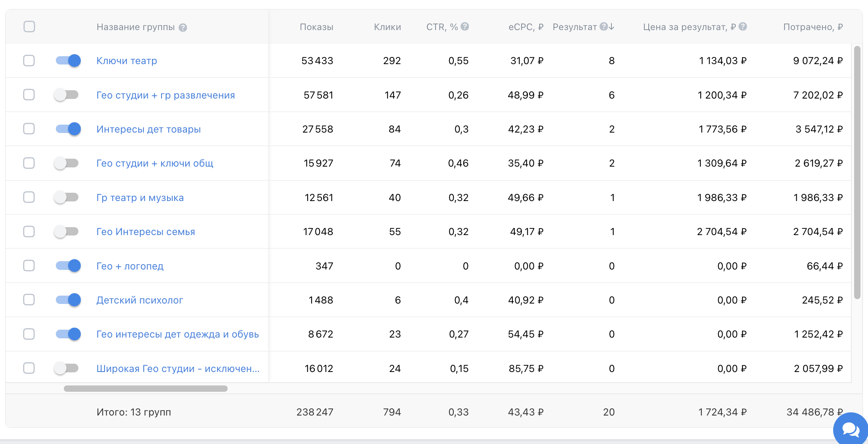868x444 pixels.
Task: Sort by Потрачено column header
Action: click(813, 27)
